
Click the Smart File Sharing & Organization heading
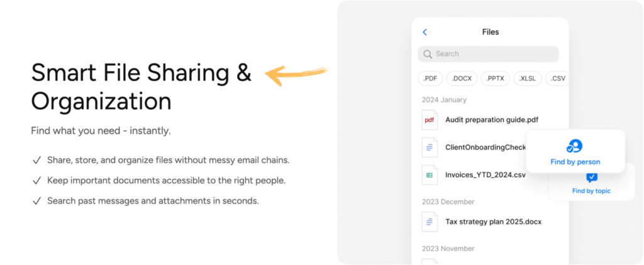click(x=142, y=87)
